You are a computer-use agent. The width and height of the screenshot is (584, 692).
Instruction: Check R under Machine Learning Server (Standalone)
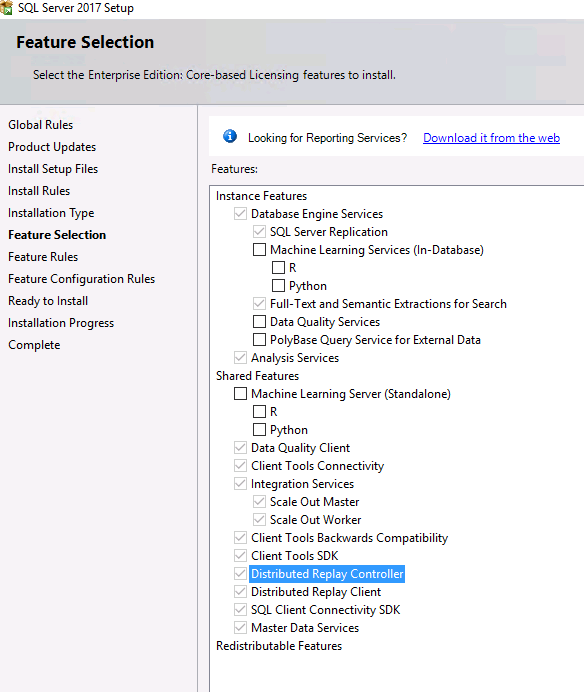click(x=259, y=412)
